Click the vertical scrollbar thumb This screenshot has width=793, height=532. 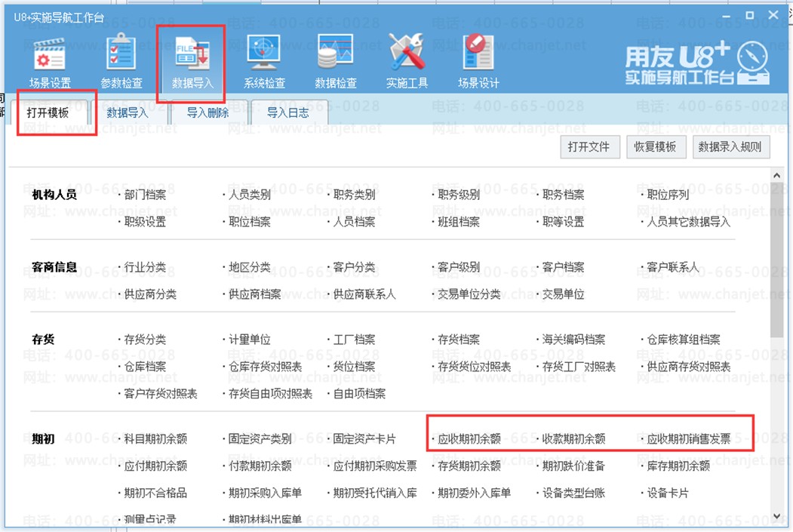coord(777,260)
